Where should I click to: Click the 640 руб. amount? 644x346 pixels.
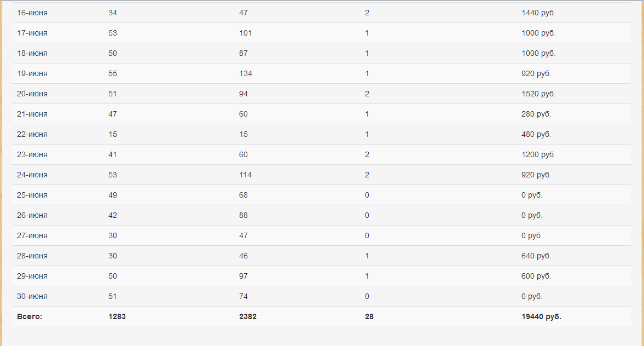pos(536,256)
